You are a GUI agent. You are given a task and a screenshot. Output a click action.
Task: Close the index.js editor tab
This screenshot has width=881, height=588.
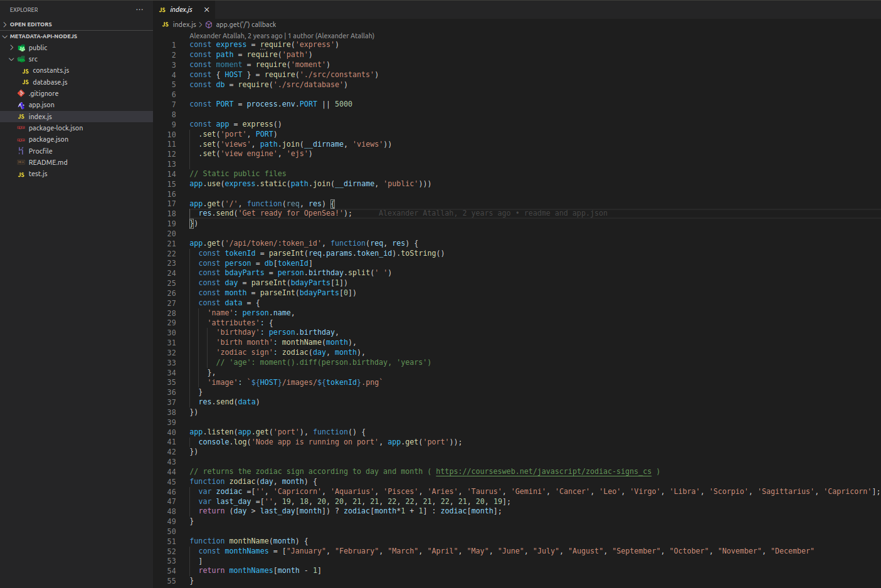[x=206, y=9]
